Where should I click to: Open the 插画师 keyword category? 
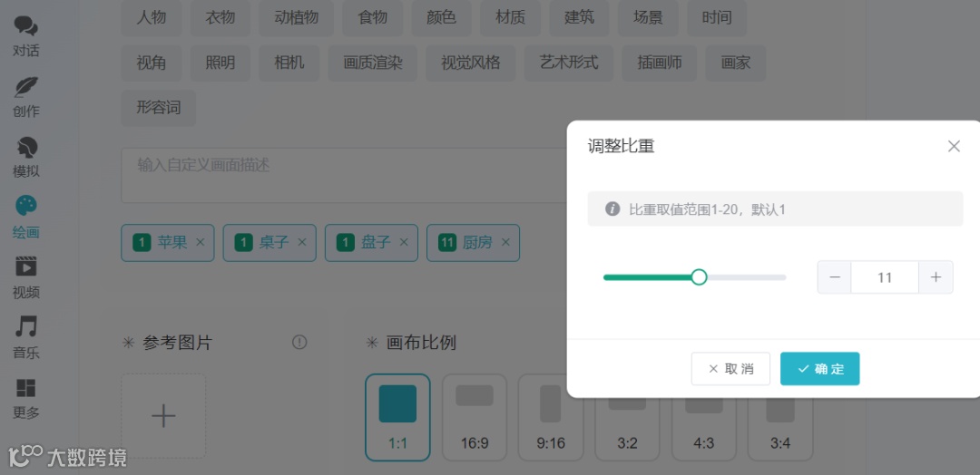click(x=660, y=63)
